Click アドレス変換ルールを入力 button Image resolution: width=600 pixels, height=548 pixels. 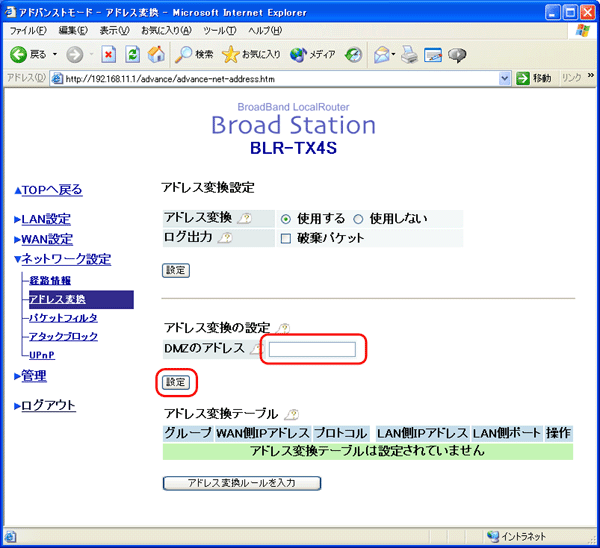241,483
